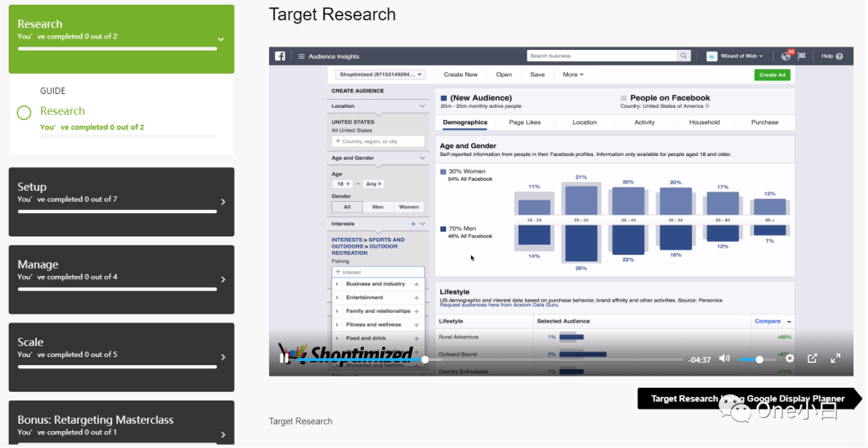Click the Interest input field

click(378, 272)
